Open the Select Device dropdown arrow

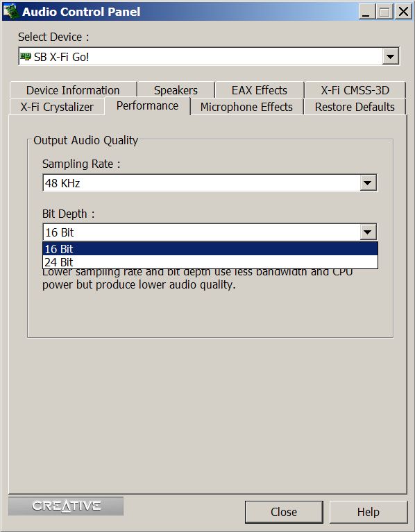click(x=390, y=56)
